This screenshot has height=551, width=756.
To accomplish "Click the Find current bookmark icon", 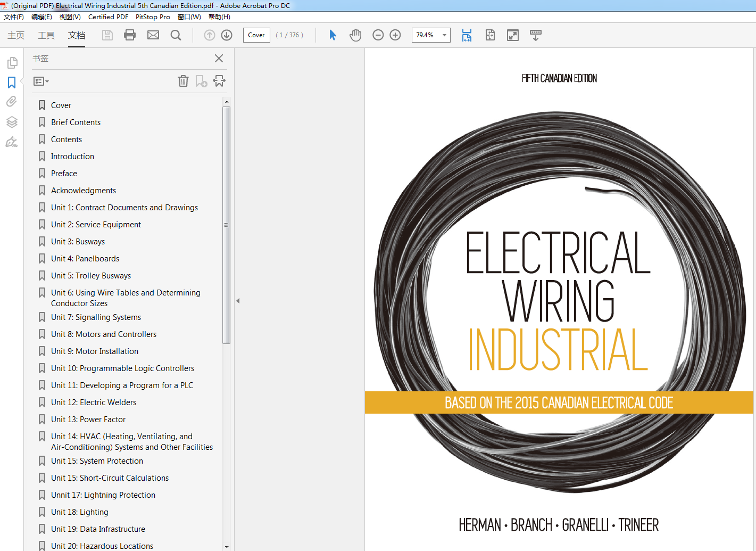I will 219,81.
